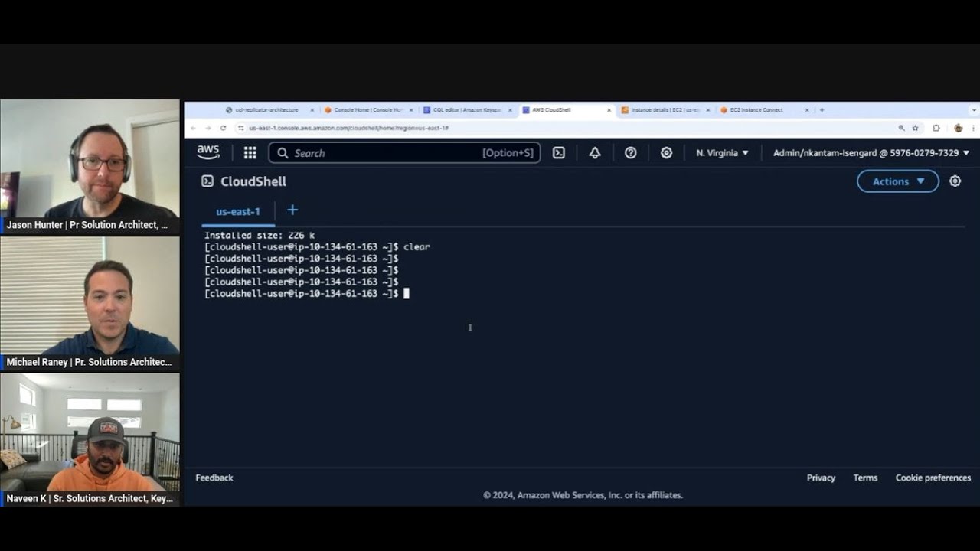Screen dimensions: 980x551
Task: Bookmark this page with the star icon
Action: [x=915, y=128]
